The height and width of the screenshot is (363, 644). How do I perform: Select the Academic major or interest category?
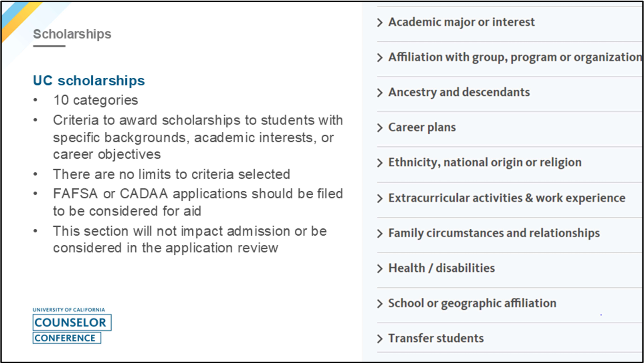point(461,22)
